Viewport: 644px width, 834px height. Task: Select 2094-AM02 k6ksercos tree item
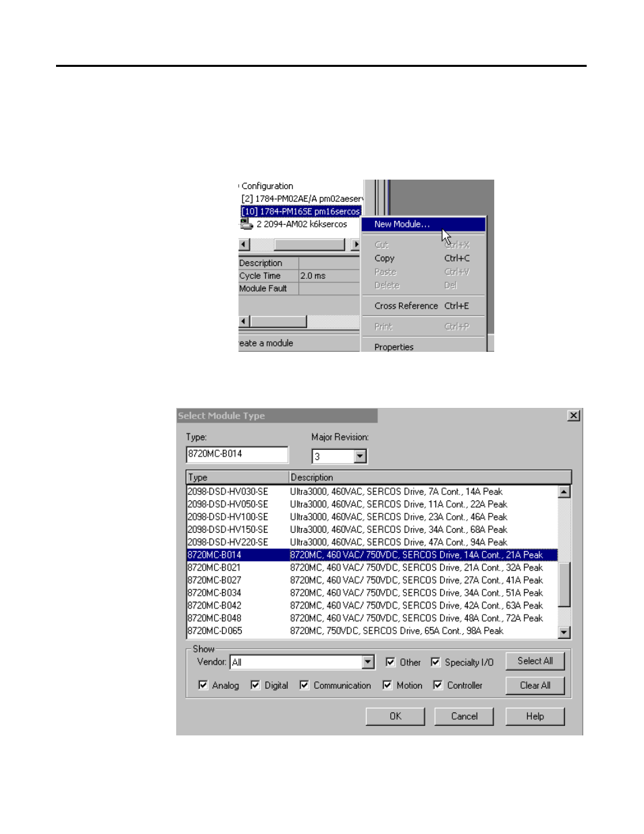point(302,224)
